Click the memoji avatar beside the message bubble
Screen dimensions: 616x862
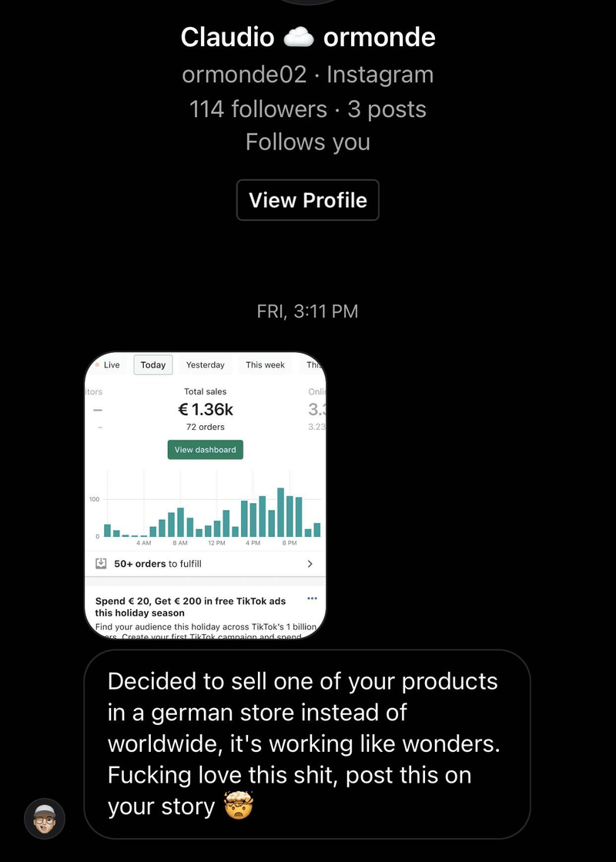point(44,818)
